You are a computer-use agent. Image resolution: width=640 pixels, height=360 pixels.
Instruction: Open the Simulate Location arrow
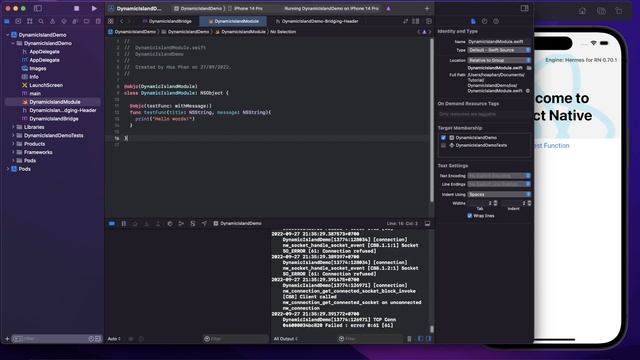[204, 224]
